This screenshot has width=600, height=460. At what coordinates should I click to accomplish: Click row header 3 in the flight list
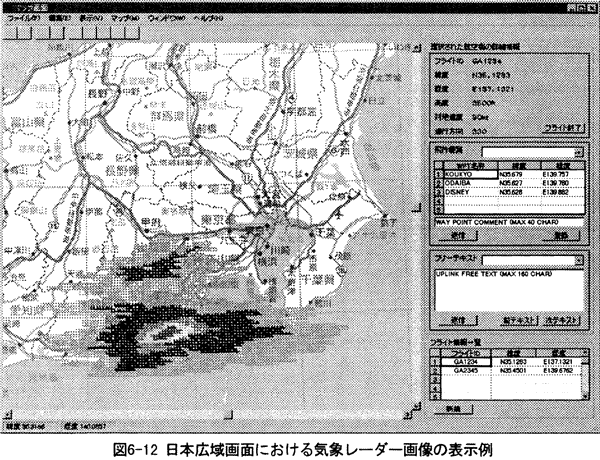coord(435,380)
